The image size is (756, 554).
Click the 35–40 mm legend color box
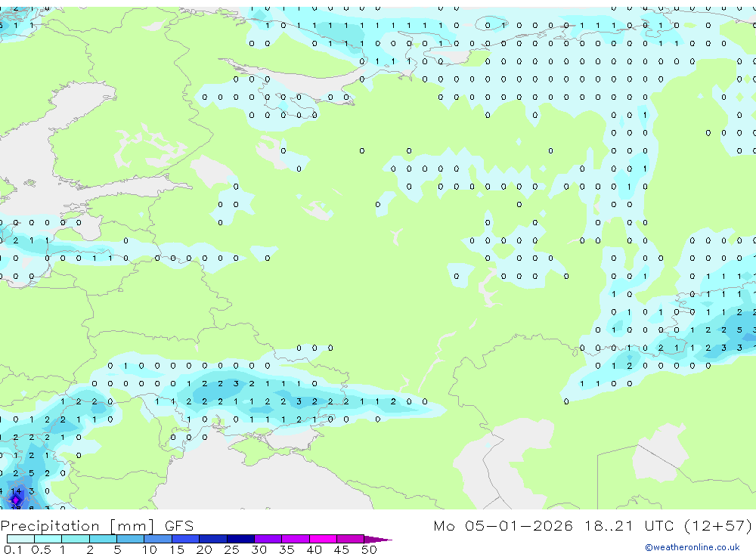click(x=295, y=539)
